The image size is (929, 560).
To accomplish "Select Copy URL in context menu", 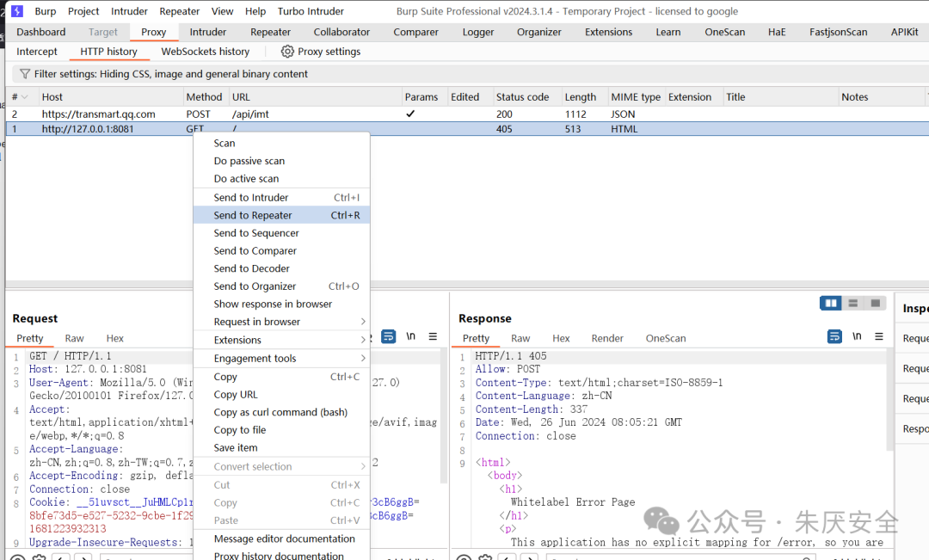I will (x=281, y=395).
